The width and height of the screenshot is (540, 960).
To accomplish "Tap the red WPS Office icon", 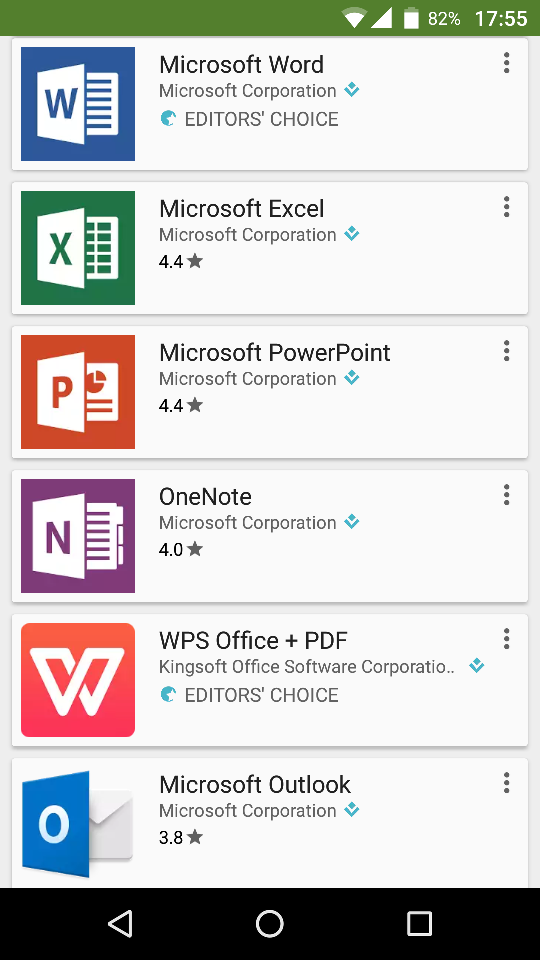I will 78,680.
